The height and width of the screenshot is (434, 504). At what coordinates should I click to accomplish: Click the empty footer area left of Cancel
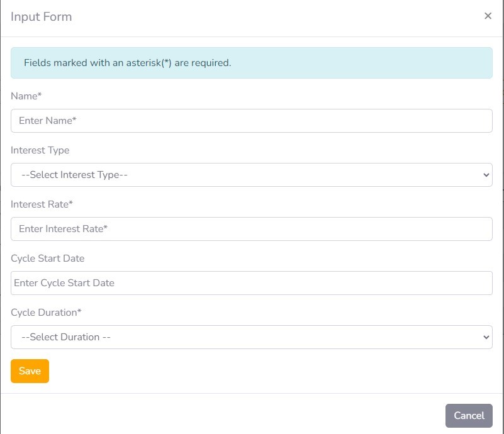(220, 416)
